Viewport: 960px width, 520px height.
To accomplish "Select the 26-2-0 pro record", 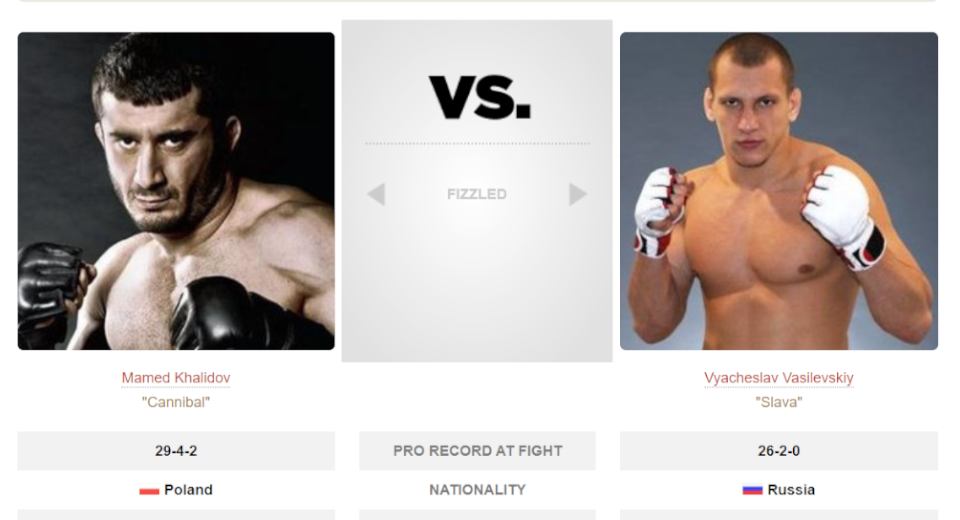I will coord(778,451).
